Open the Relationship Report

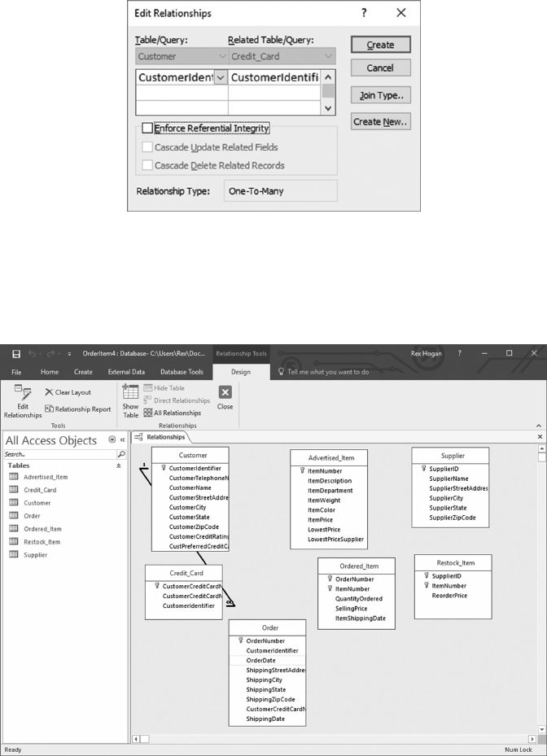point(77,409)
